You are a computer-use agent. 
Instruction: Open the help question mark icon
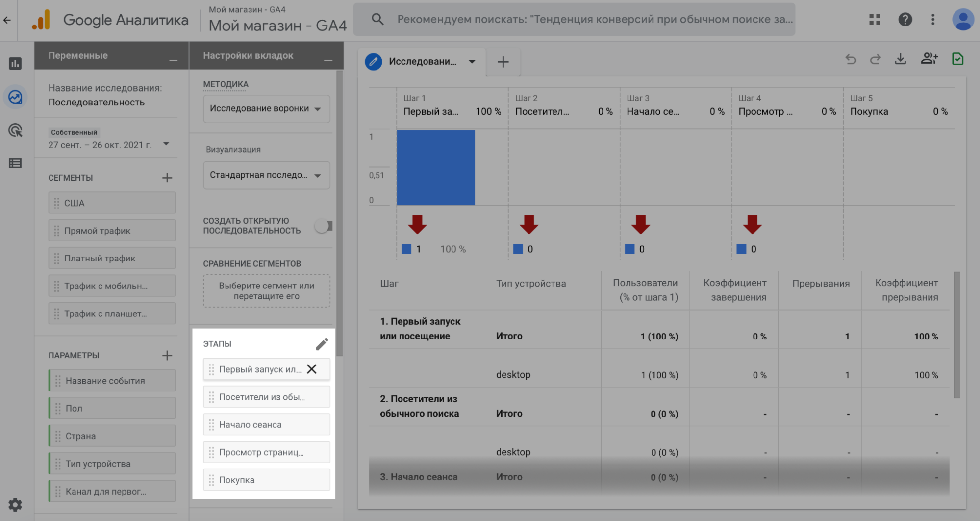click(905, 20)
